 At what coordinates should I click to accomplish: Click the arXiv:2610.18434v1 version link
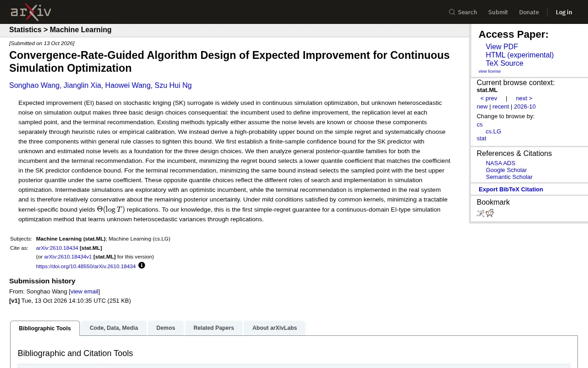pos(68,257)
